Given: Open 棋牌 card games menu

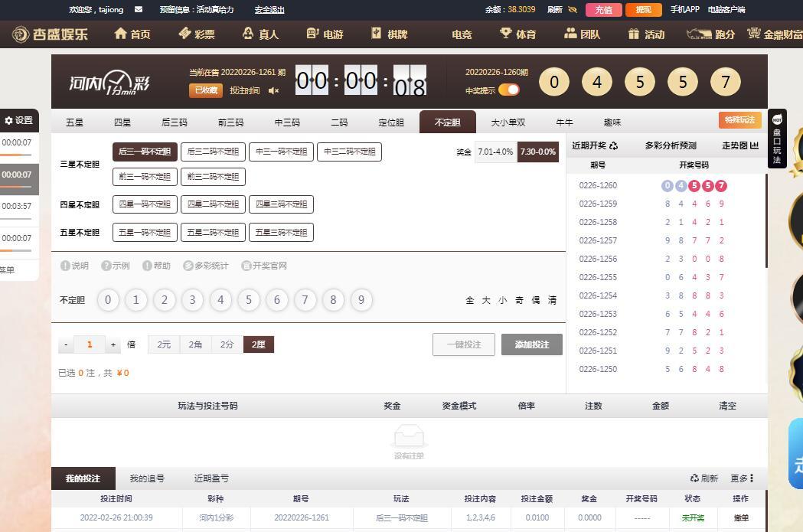Looking at the screenshot, I should [389, 34].
